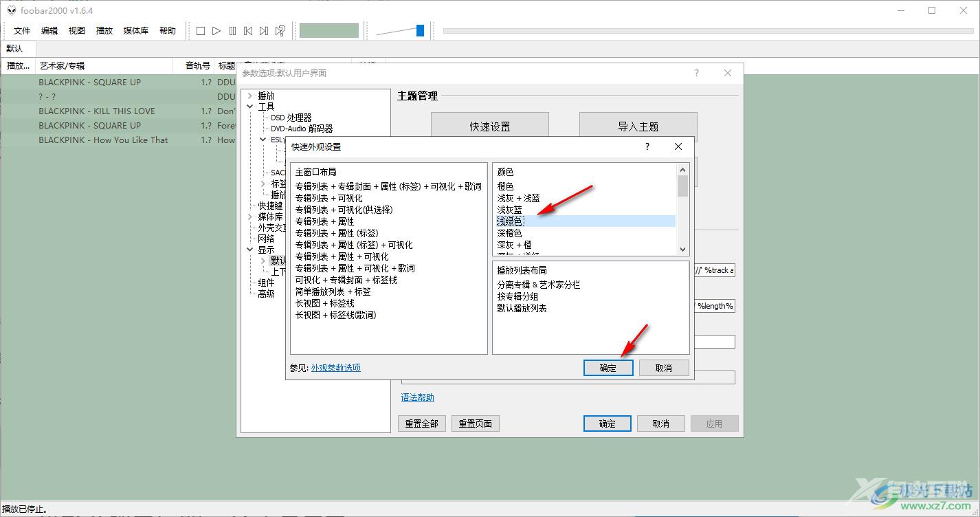The width and height of the screenshot is (980, 517).
Task: Click the 重置全部 button
Action: [x=421, y=423]
